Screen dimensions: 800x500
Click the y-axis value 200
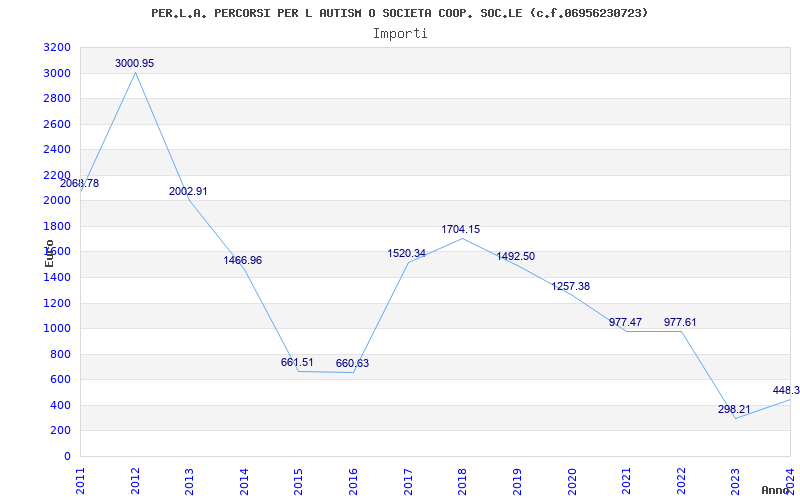[61, 431]
